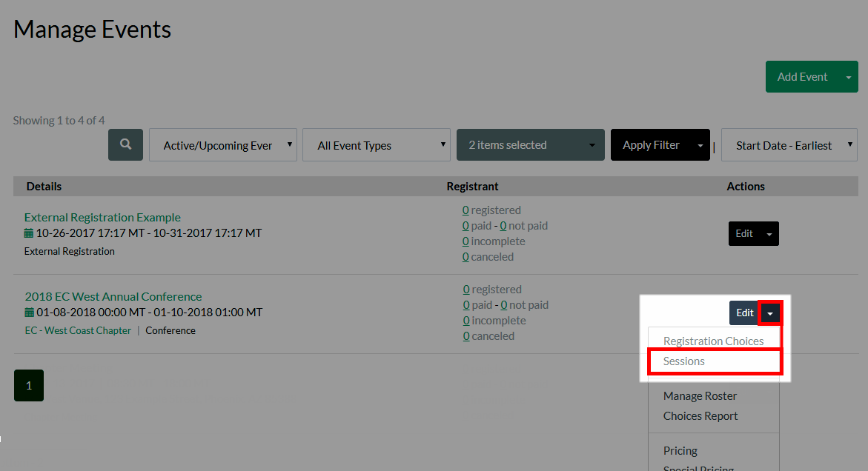Open the All Event Types dropdown

376,145
